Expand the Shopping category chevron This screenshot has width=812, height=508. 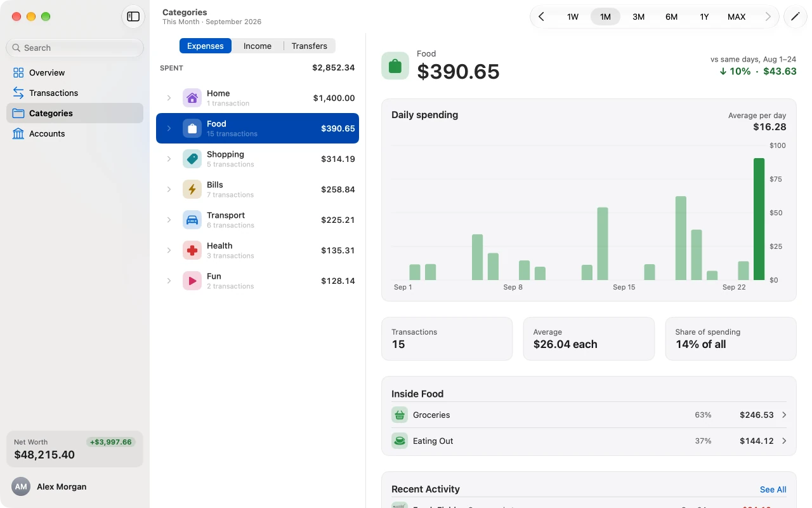(169, 159)
